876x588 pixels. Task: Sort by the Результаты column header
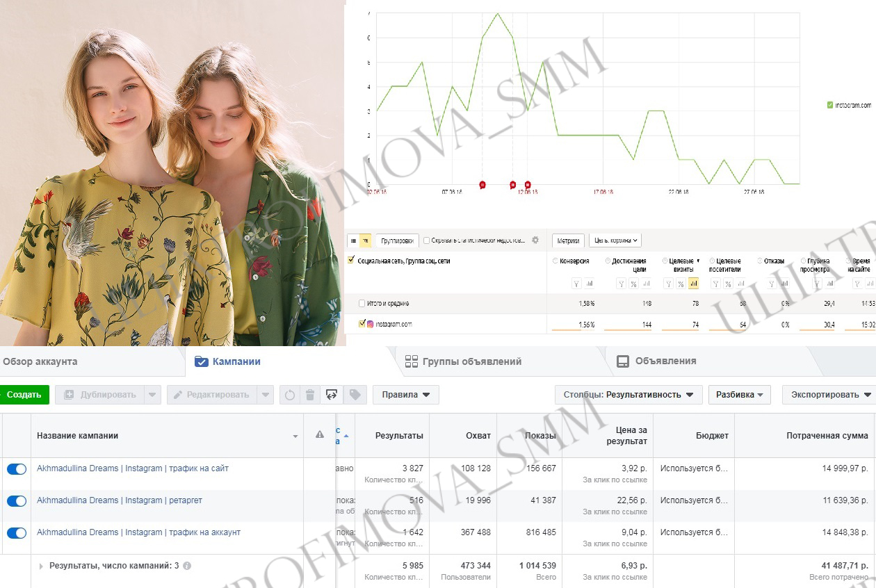(x=399, y=436)
